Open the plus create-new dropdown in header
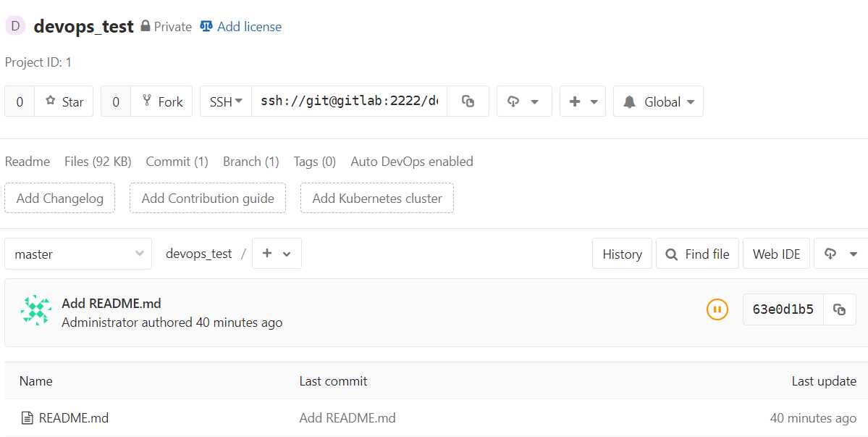The image size is (868, 437). pos(583,101)
